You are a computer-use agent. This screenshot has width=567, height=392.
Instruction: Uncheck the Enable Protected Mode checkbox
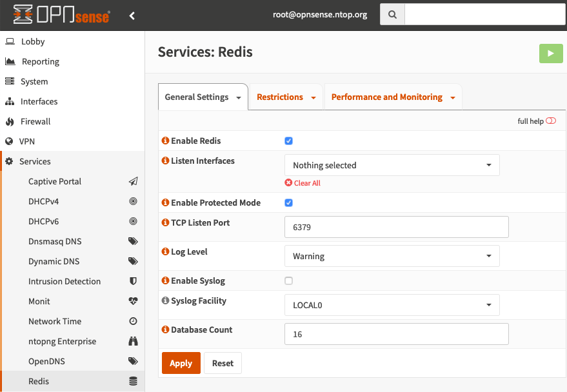click(x=288, y=202)
